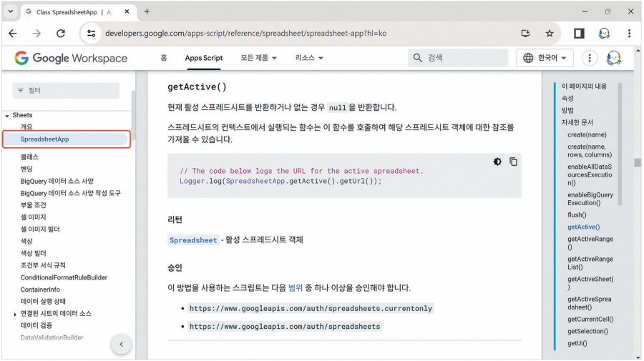Open BigQuery 데이터 소스 사양 작성 도구
644x361 pixels.
[71, 193]
